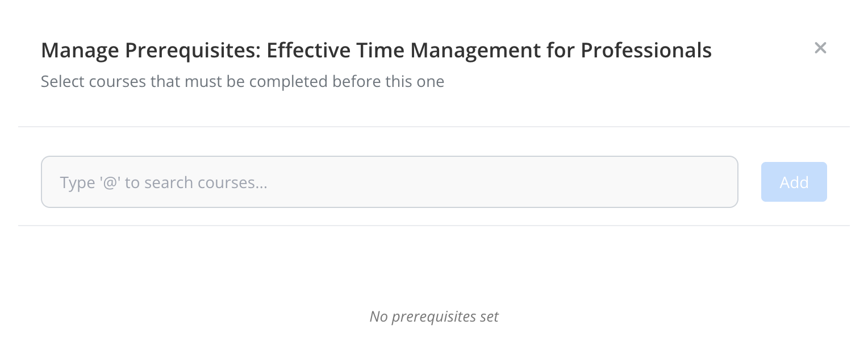Exit the prerequisites modal via close icon
This screenshot has width=868, height=358.
coord(820,48)
